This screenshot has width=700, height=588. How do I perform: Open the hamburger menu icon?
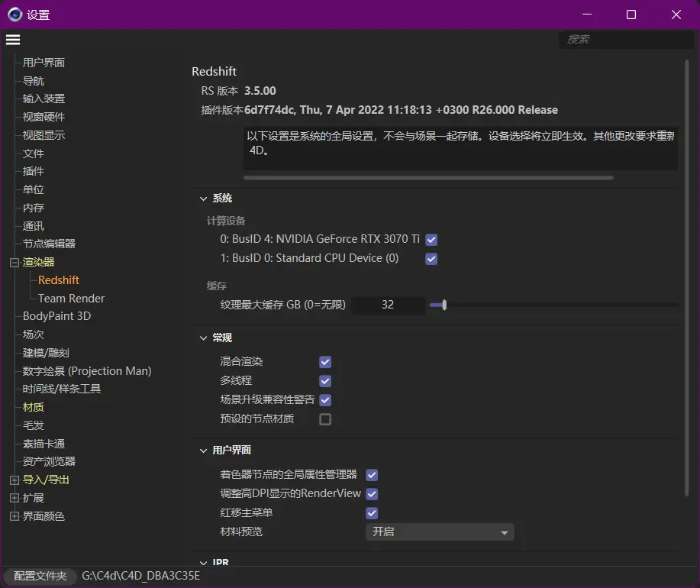coord(12,40)
